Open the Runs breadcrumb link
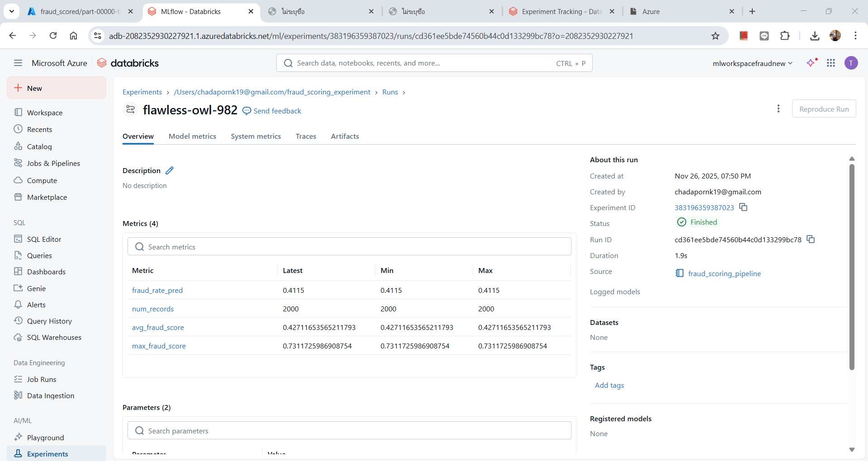The height and width of the screenshot is (461, 868). click(x=390, y=92)
